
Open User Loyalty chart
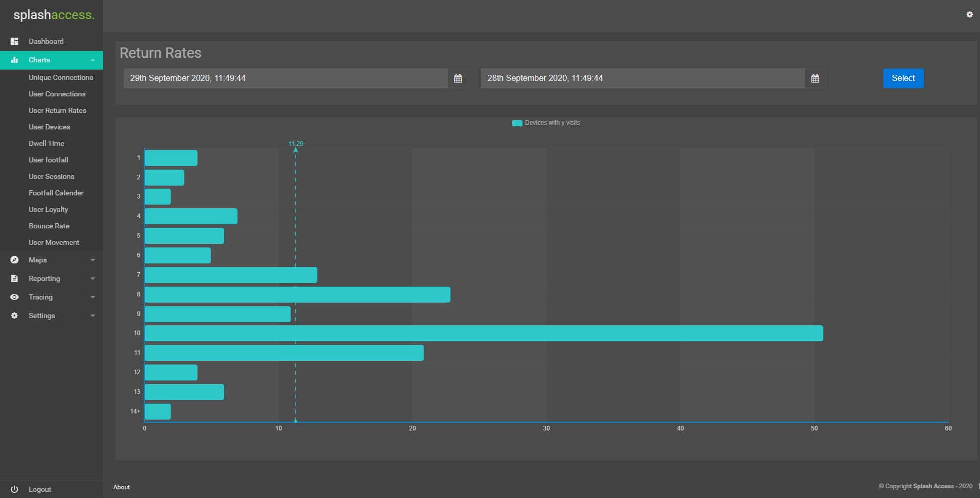[48, 209]
